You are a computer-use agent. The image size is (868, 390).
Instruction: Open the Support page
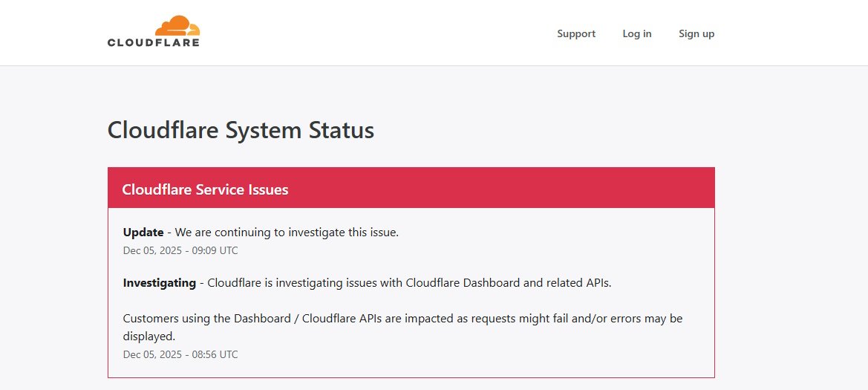[576, 33]
